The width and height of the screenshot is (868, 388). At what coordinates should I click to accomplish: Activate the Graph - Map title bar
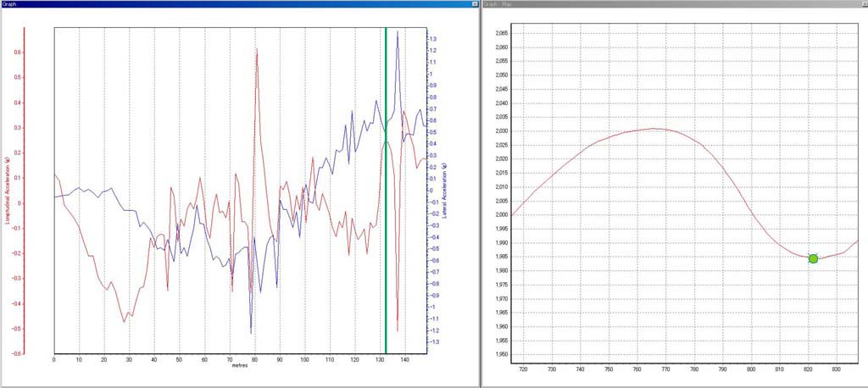point(661,4)
